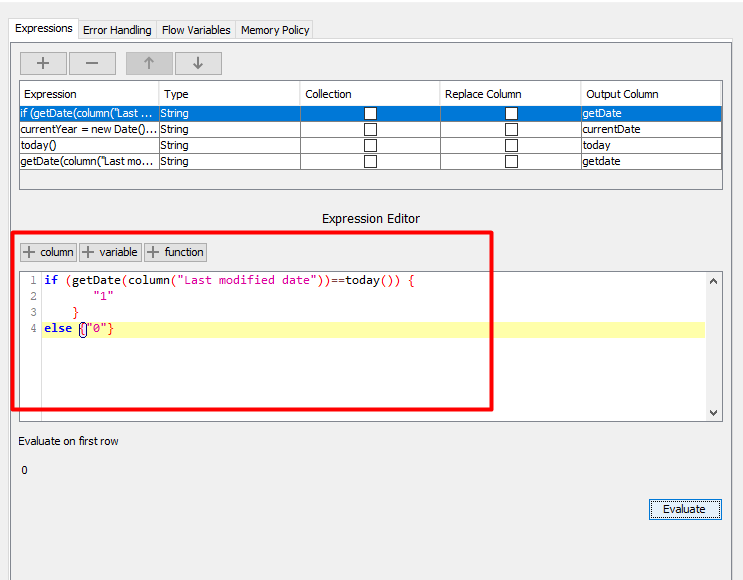Insert a column reference in the editor
Image resolution: width=743 pixels, height=580 pixels.
point(48,252)
